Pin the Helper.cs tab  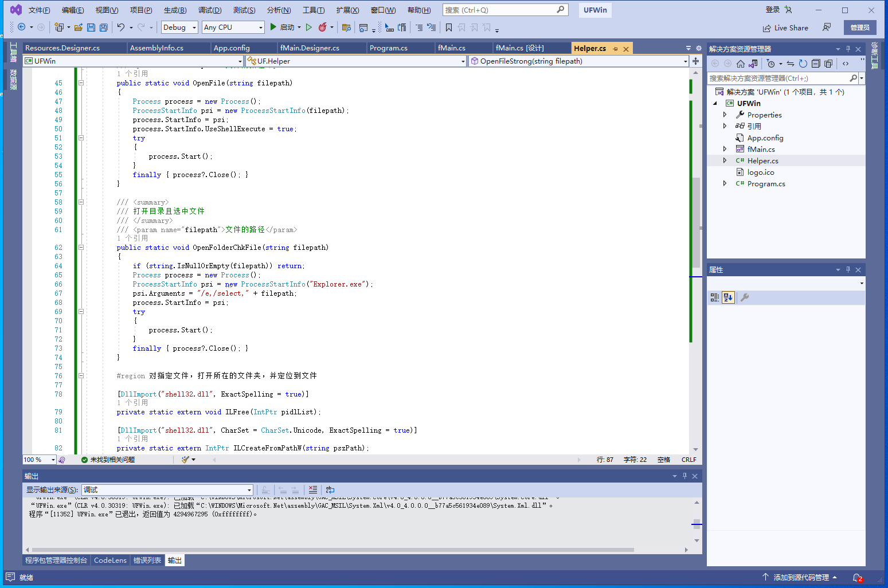point(616,49)
